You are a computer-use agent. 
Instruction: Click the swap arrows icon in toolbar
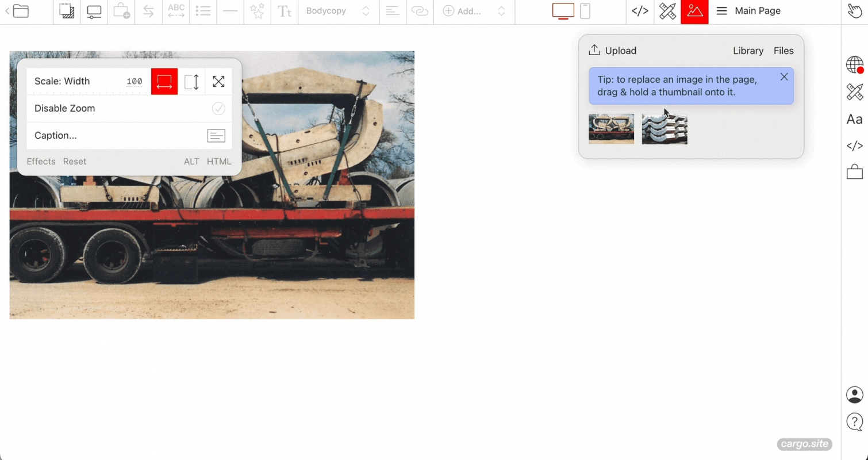coord(148,11)
